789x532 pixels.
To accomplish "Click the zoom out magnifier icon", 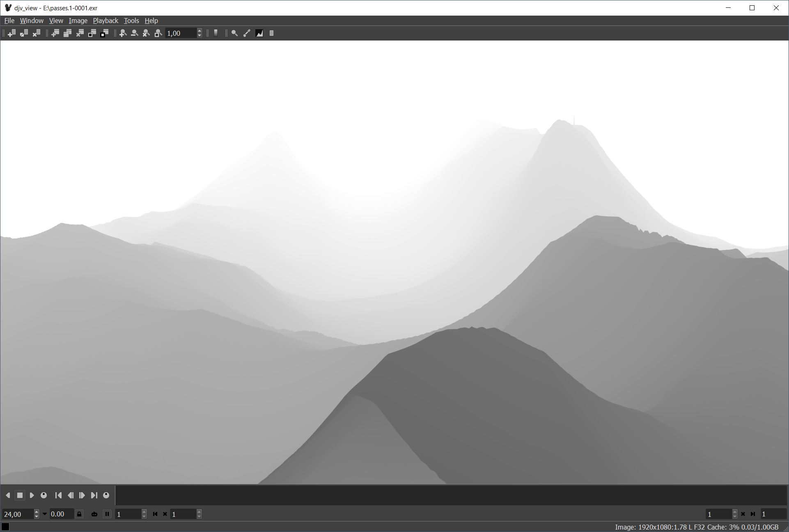I will [134, 33].
